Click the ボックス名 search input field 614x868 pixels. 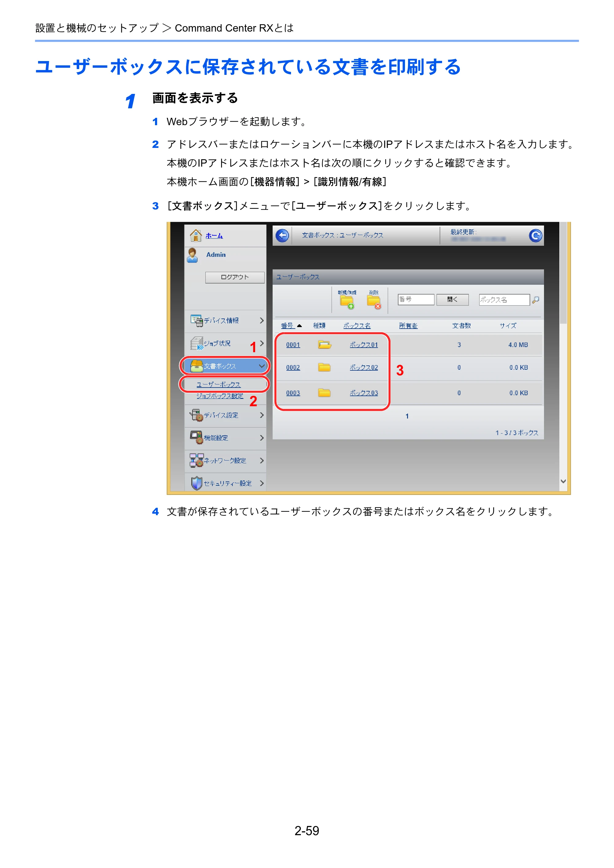click(x=504, y=299)
